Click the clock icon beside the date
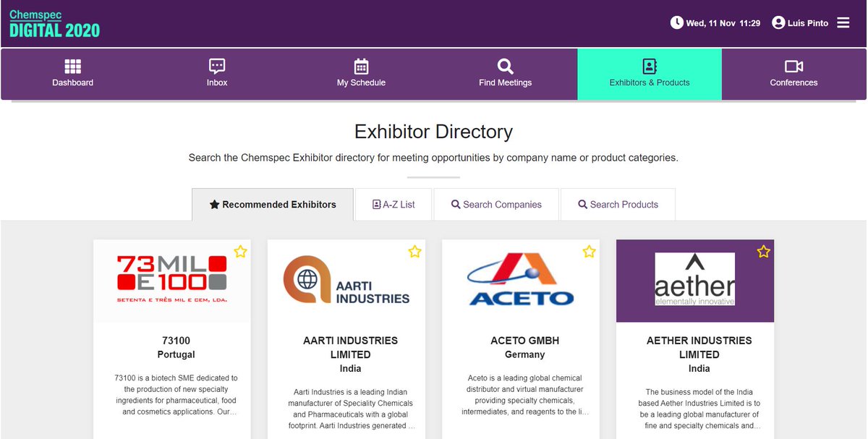This screenshot has width=868, height=439. coord(677,23)
